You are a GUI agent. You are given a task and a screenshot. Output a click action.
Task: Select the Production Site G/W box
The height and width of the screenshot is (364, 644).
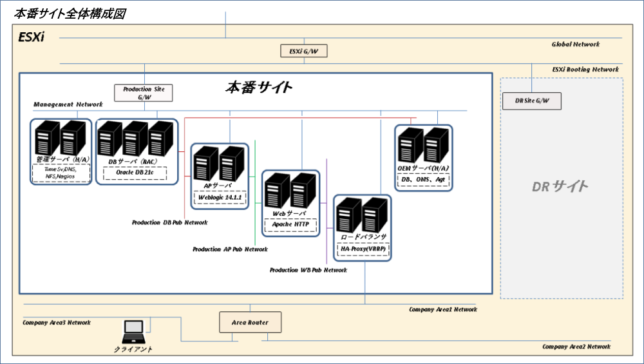[144, 93]
